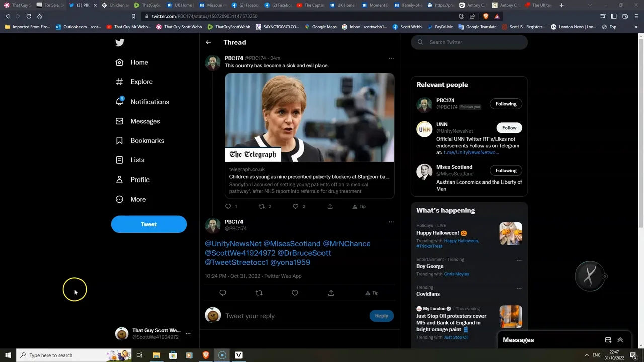
Task: Share the second PBC174 tweet
Action: (331, 293)
